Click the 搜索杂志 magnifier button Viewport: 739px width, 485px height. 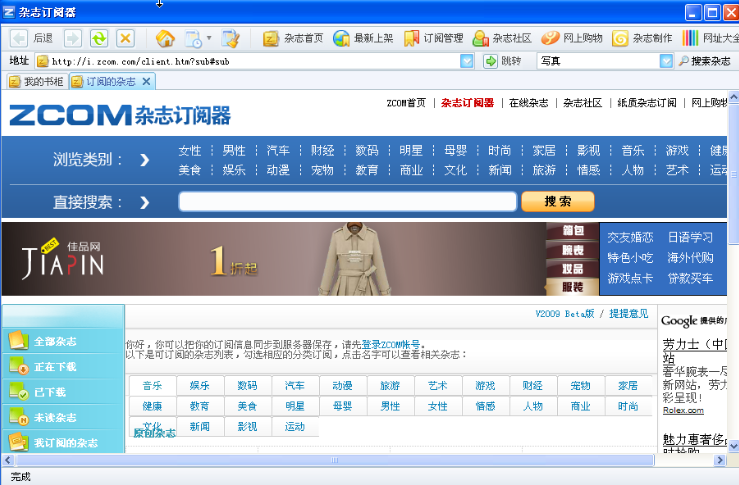coord(705,61)
